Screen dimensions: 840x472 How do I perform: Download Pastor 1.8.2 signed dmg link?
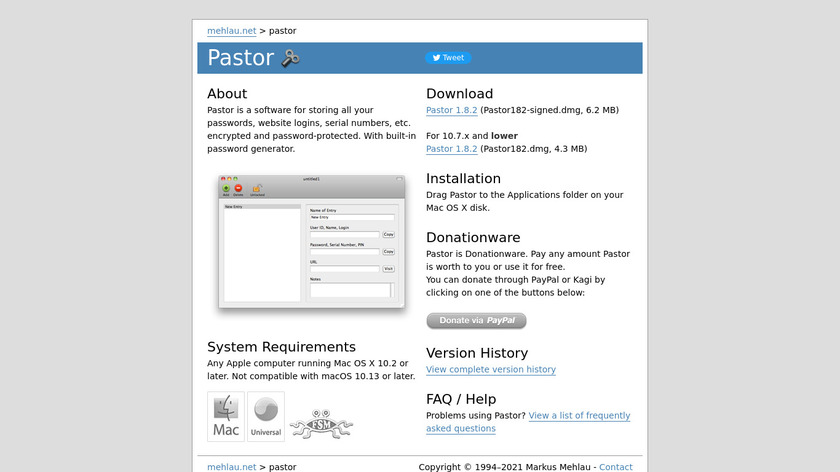452,110
